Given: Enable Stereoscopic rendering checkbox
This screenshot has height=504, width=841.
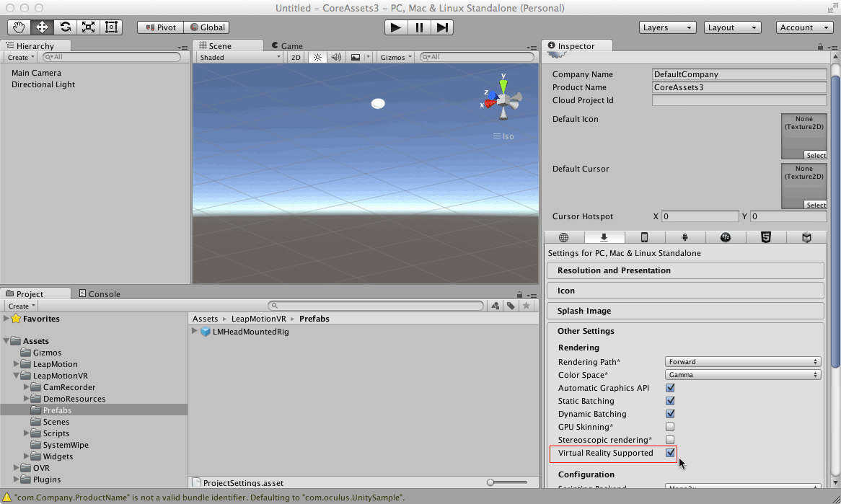Looking at the screenshot, I should tap(670, 441).
